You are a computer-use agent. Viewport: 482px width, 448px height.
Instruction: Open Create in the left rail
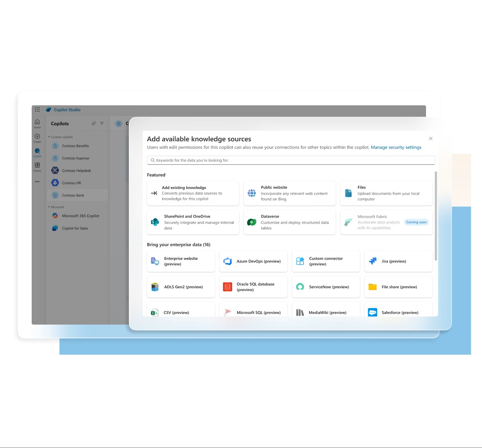(37, 138)
